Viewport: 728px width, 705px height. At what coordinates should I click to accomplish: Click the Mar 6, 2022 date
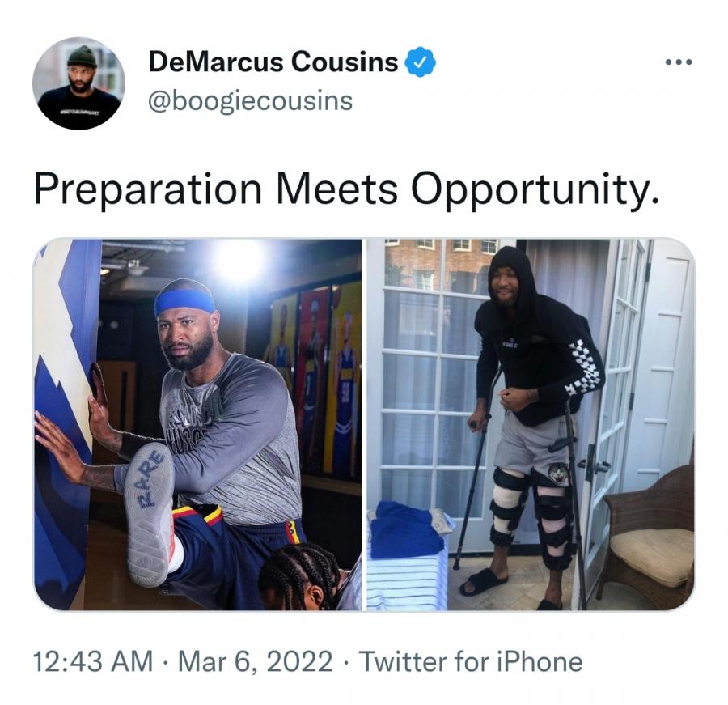pos(255,660)
